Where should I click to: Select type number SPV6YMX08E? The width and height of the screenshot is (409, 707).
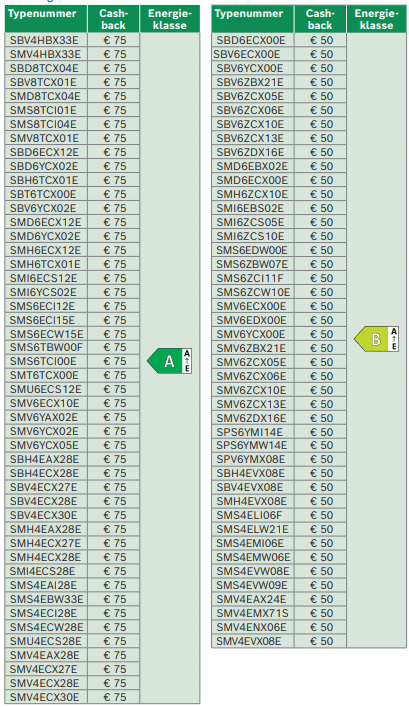point(251,459)
